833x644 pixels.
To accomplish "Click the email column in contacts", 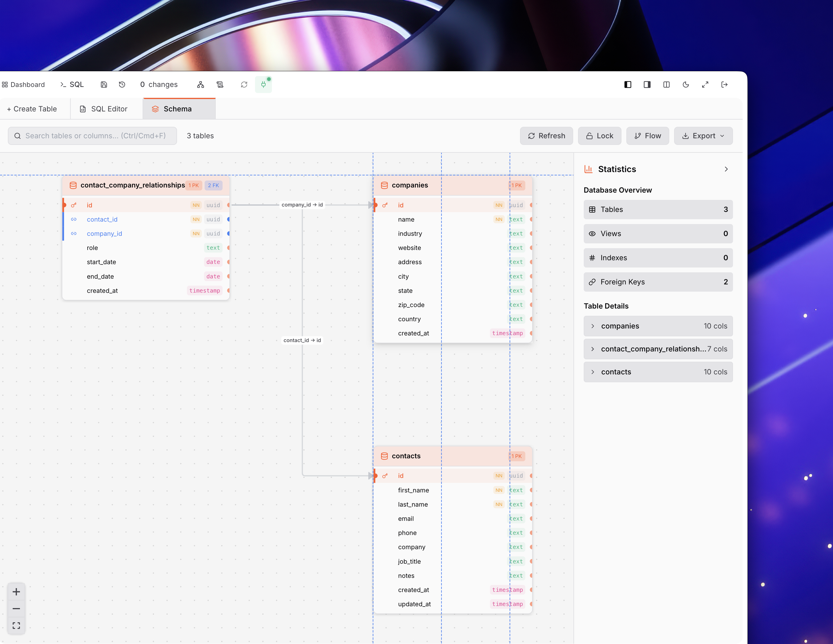I will [453, 519].
